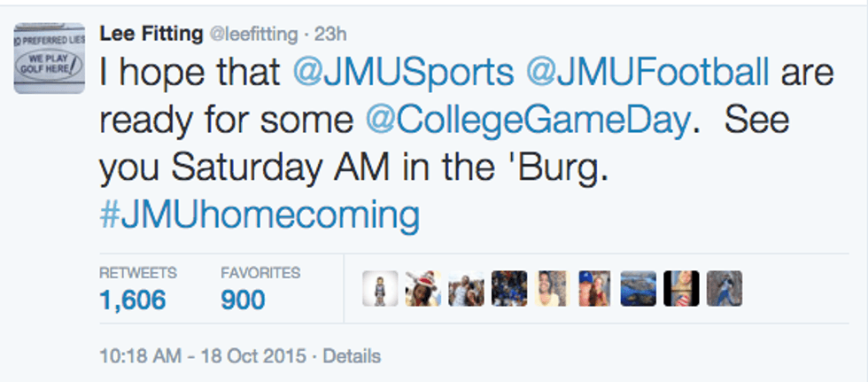The image size is (868, 382).
Task: Open Lee Fitting's golf sign profile picture
Action: click(50, 58)
